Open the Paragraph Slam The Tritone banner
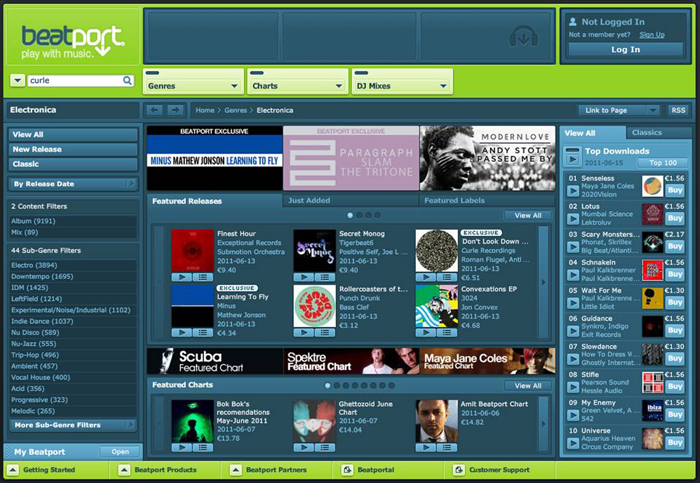The height and width of the screenshot is (483, 700). coord(351,158)
